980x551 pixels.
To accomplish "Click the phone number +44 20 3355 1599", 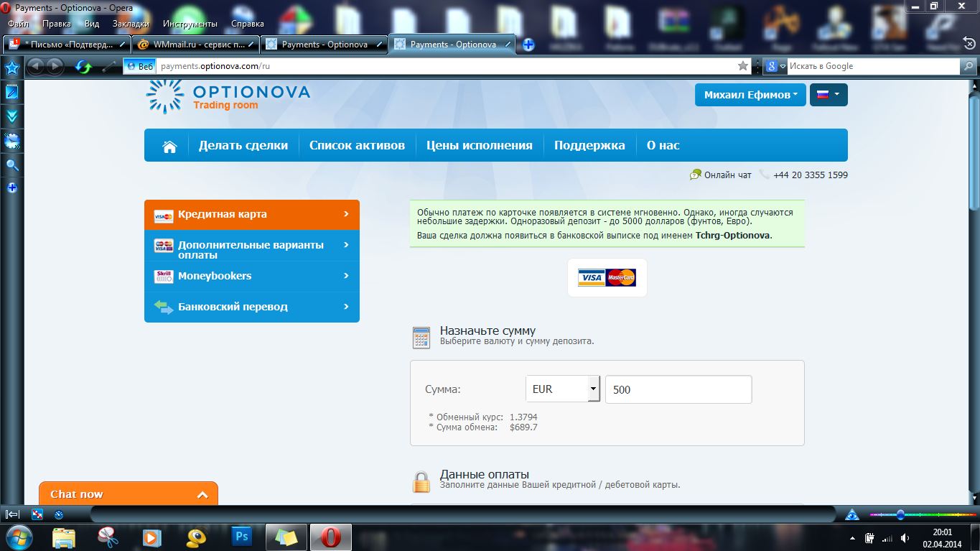I will pyautogui.click(x=811, y=175).
